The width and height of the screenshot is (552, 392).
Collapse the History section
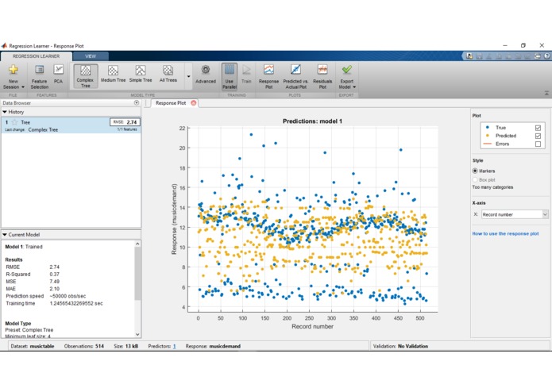coord(5,112)
